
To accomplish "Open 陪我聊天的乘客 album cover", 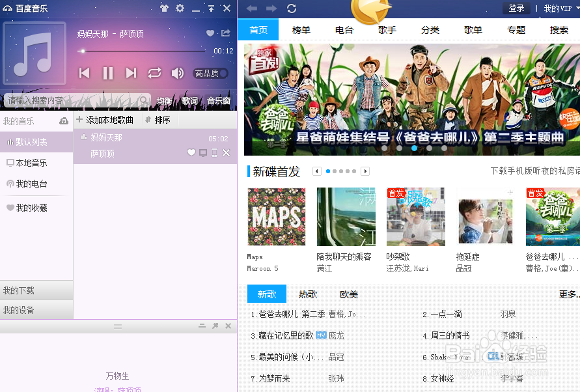I will point(346,217).
